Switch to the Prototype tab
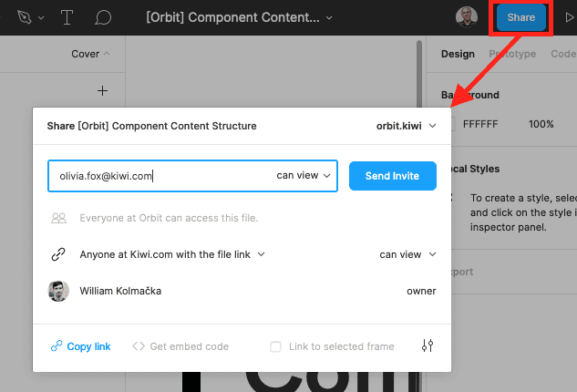Screen dimensions: 577x392 pyautogui.click(x=512, y=54)
